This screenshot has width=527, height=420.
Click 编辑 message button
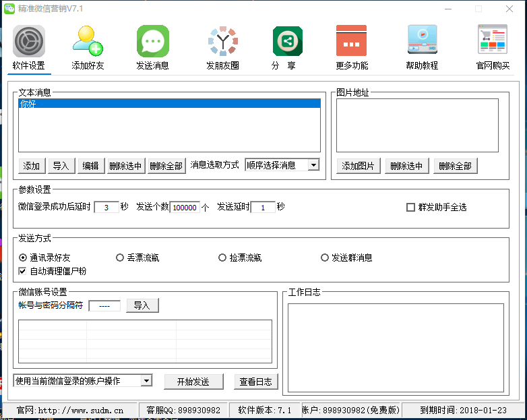(x=91, y=166)
